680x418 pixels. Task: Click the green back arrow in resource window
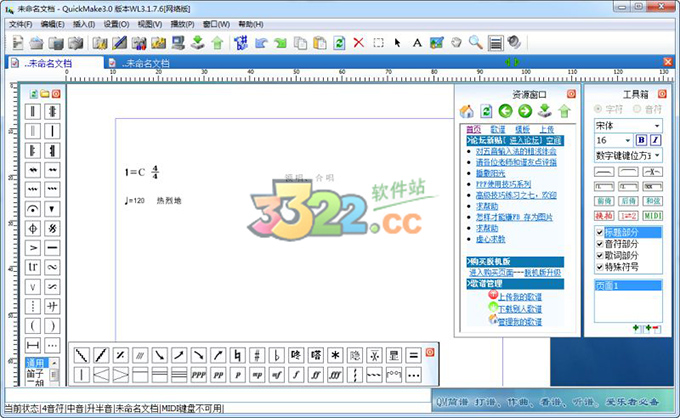coord(505,111)
